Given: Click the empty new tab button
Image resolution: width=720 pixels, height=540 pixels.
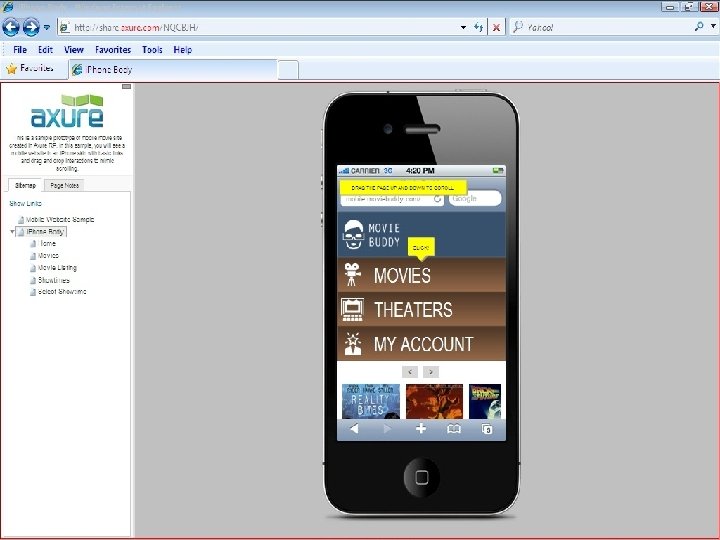Looking at the screenshot, I should [288, 70].
